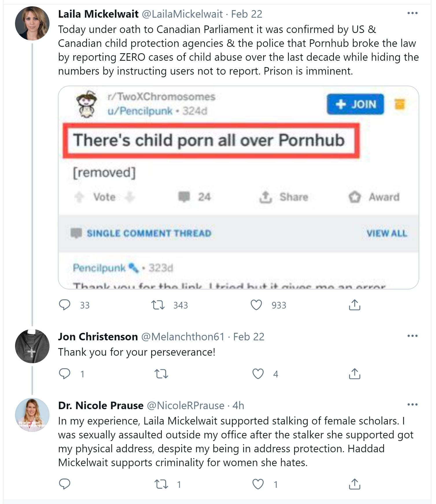Share Dr. Nicole Prause's tweet
Viewport: 436px width, 504px height.
point(354,484)
